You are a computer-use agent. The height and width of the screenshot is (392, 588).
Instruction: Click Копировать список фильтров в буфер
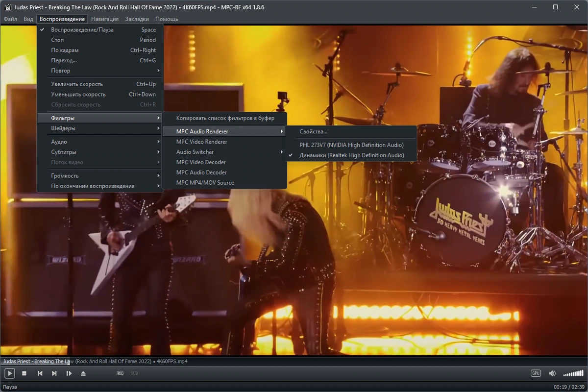click(224, 118)
